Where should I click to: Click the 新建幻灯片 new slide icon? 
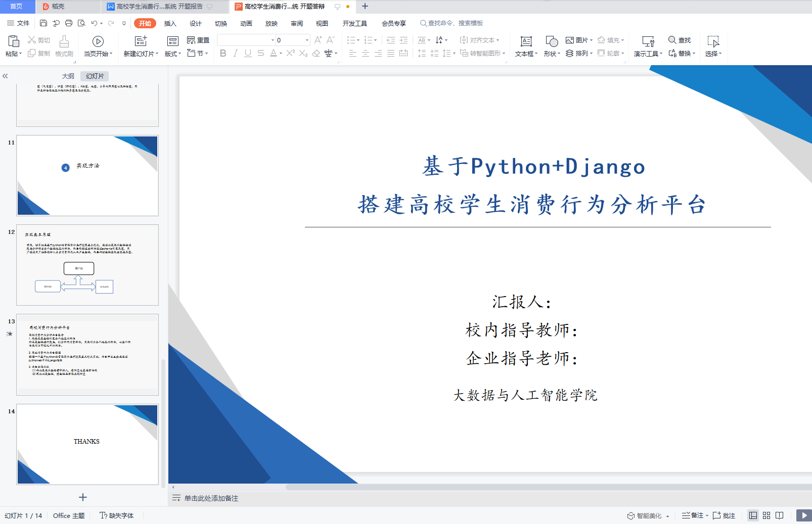pos(141,41)
